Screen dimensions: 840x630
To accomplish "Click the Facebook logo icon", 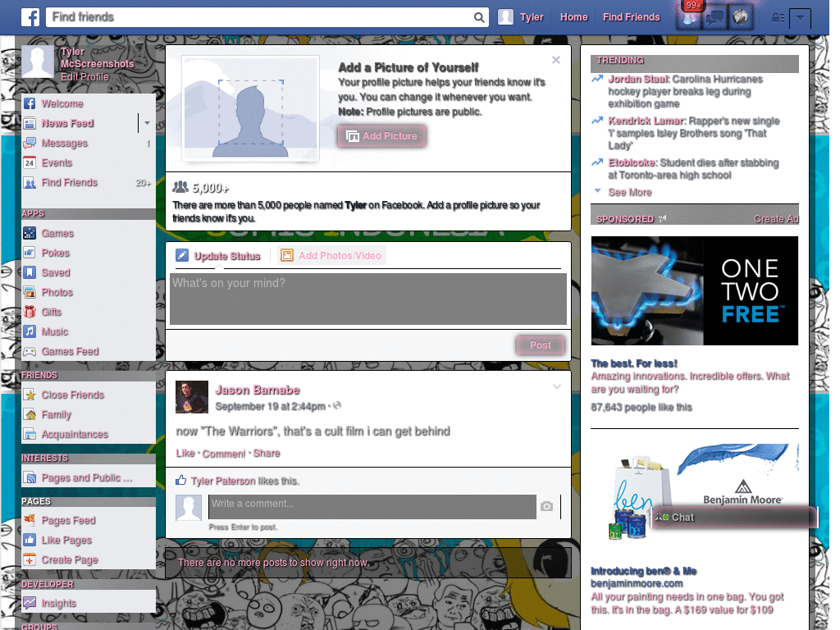I will tap(30, 17).
